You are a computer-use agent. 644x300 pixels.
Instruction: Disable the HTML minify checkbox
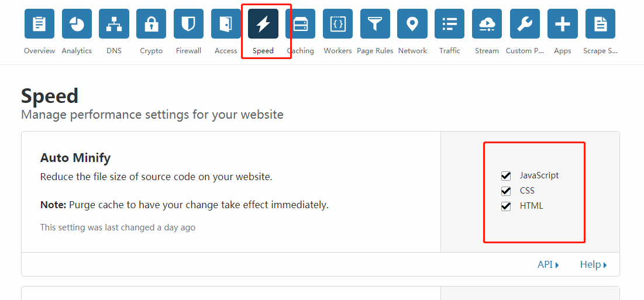coord(506,206)
